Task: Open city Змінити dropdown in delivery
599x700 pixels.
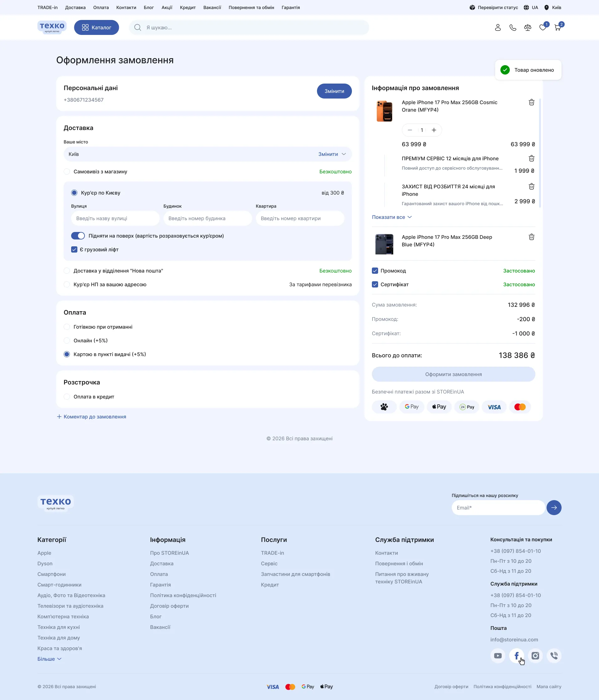Action: pyautogui.click(x=332, y=154)
